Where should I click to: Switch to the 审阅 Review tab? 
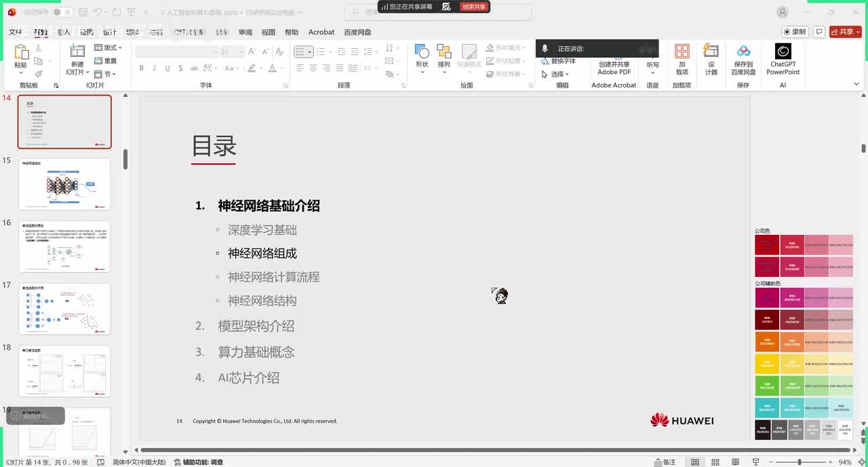(x=245, y=32)
